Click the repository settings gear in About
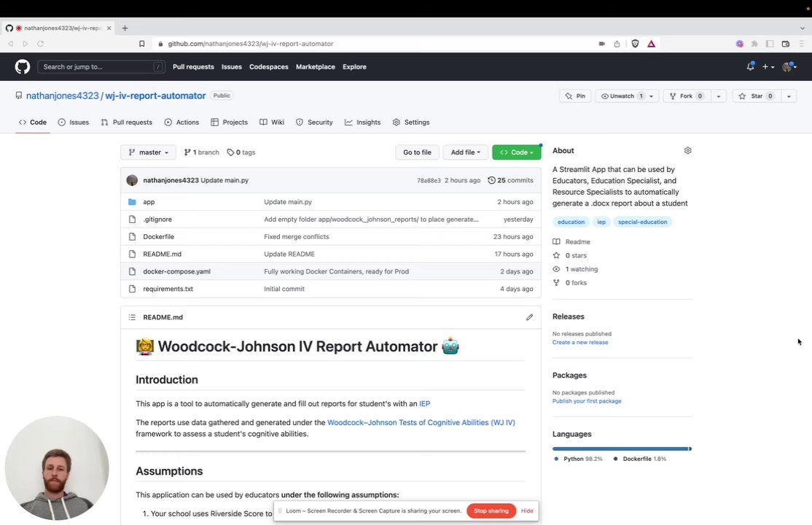812x525 pixels. [x=687, y=150]
